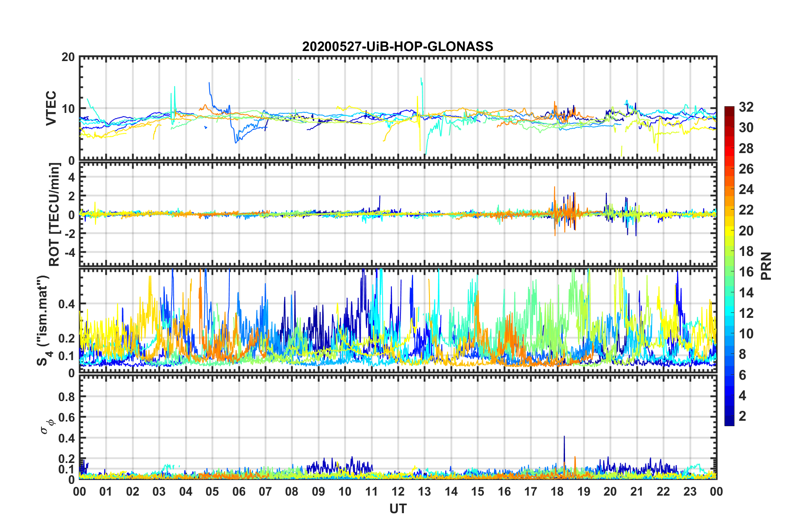Click the PRN color scale bar
Screen dimensions: 796x532
point(729,266)
